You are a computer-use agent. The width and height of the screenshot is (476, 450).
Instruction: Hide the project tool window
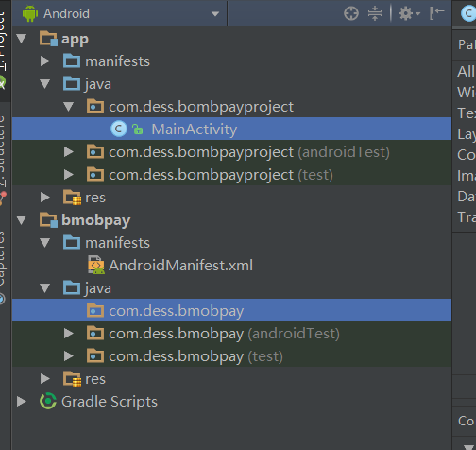point(436,13)
